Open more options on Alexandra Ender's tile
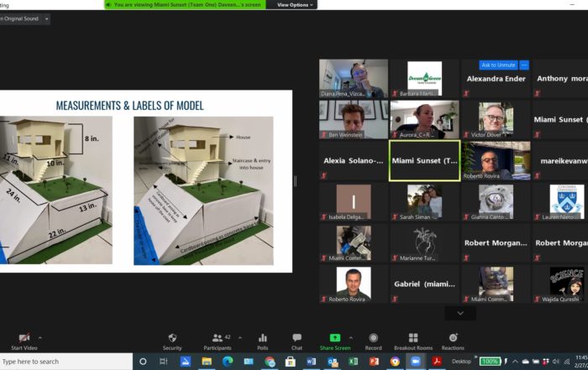This screenshot has height=370, width=588. point(524,65)
